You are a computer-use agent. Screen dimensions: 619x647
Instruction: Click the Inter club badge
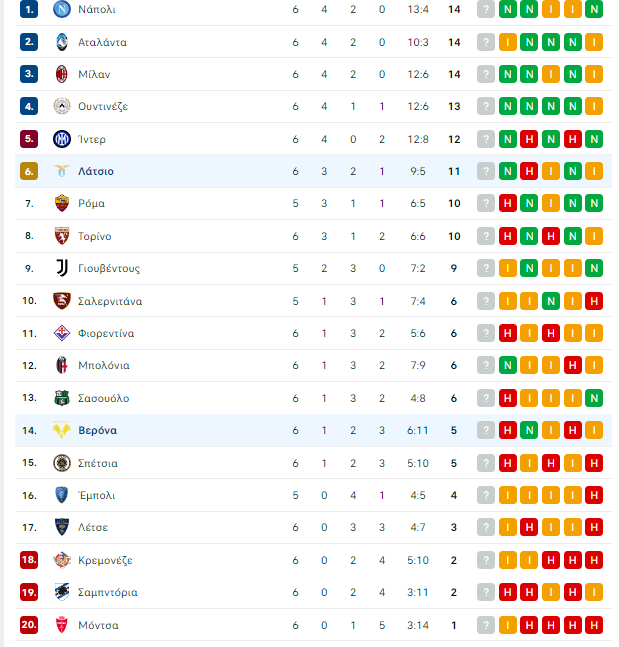(x=61, y=139)
